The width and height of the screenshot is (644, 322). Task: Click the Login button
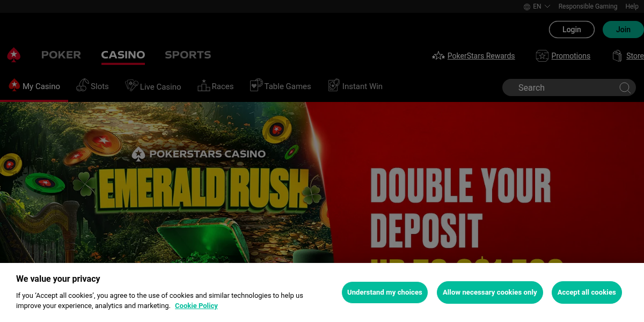coord(572,30)
